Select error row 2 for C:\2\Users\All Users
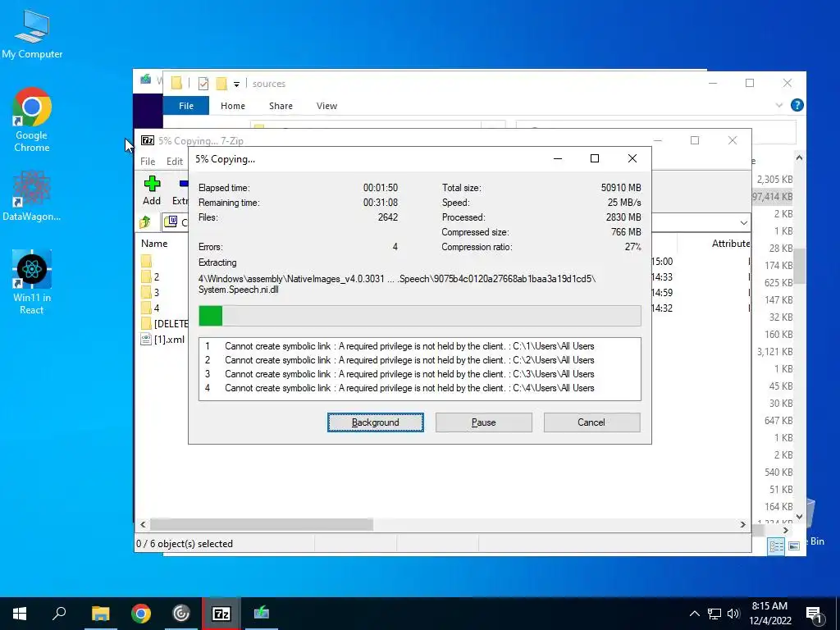The width and height of the screenshot is (840, 630). tap(419, 360)
